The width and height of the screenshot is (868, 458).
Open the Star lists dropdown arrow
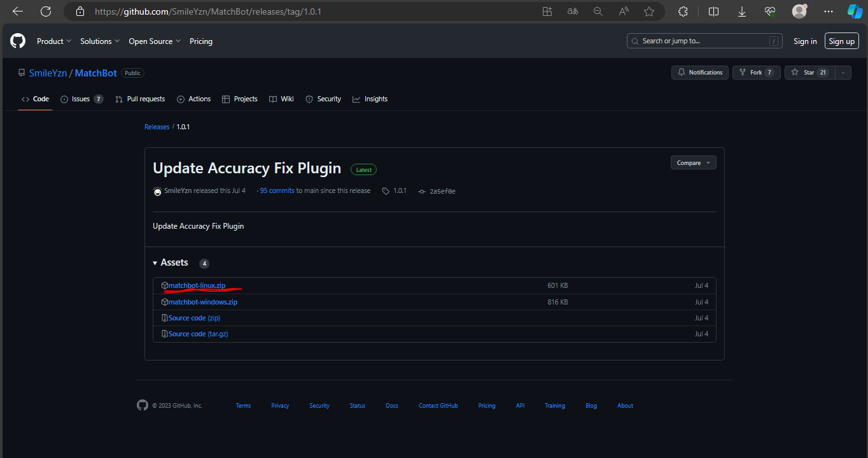coord(843,73)
